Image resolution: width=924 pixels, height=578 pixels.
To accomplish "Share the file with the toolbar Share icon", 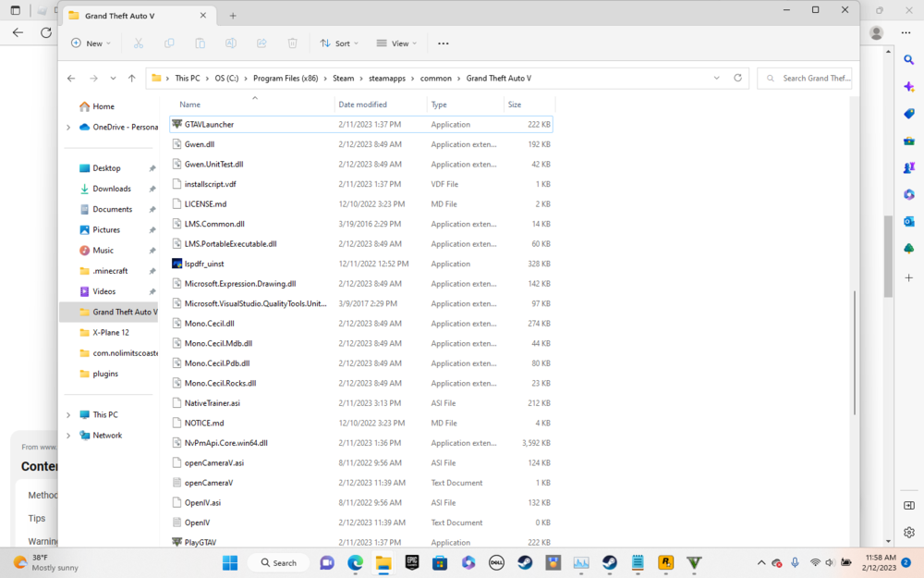I will click(261, 43).
